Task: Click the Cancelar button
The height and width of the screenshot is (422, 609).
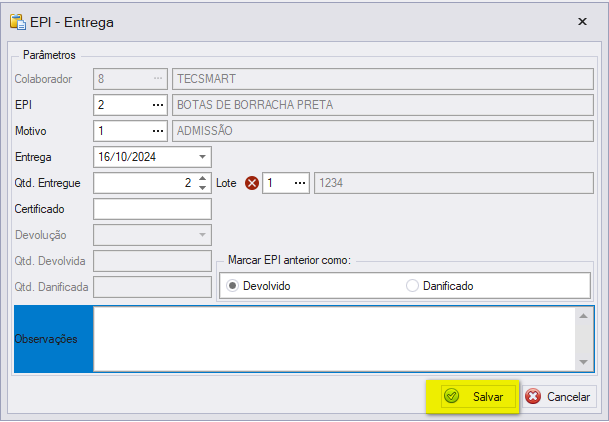Action: click(559, 396)
